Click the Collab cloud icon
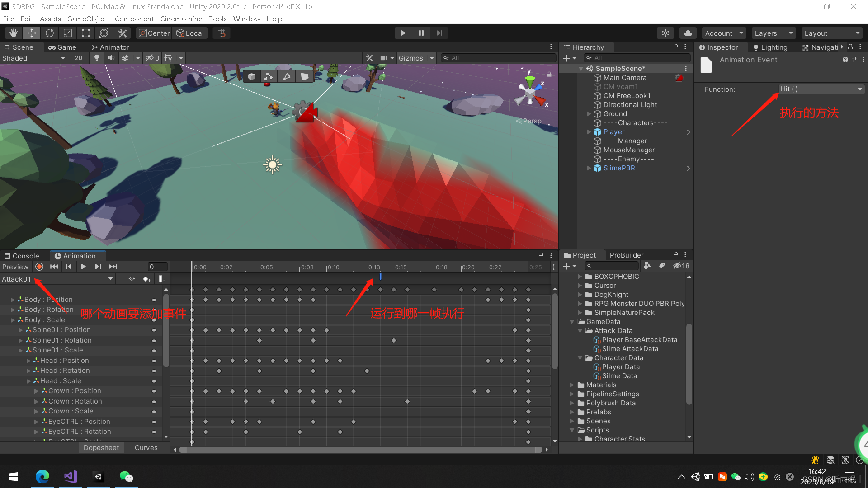Image resolution: width=868 pixels, height=488 pixels. 688,33
